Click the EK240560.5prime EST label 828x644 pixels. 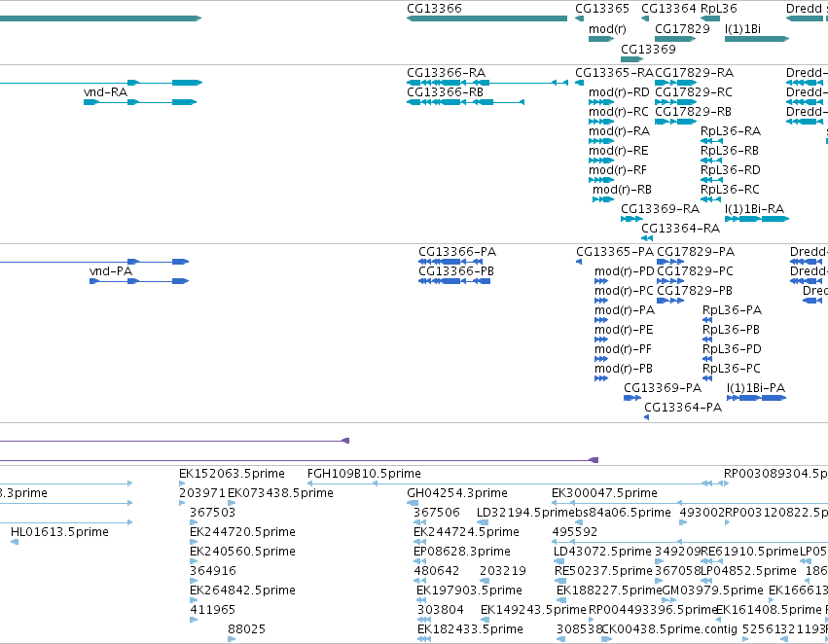(x=242, y=552)
